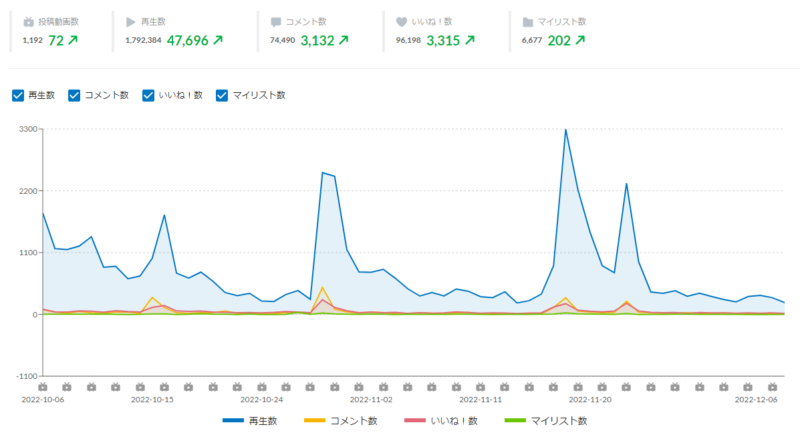Click the final video marker at the axis end
Screen dimensions: 800x441
(772, 387)
